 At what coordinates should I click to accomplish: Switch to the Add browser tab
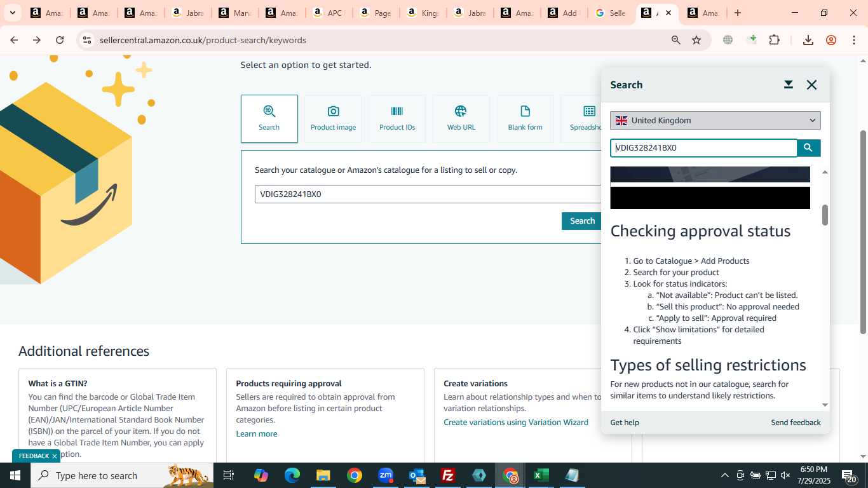point(563,13)
